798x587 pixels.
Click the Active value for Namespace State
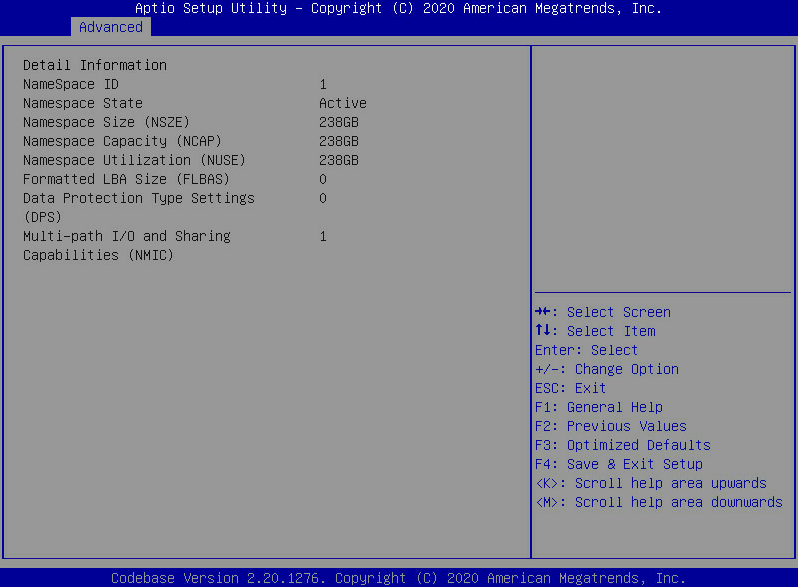click(343, 103)
